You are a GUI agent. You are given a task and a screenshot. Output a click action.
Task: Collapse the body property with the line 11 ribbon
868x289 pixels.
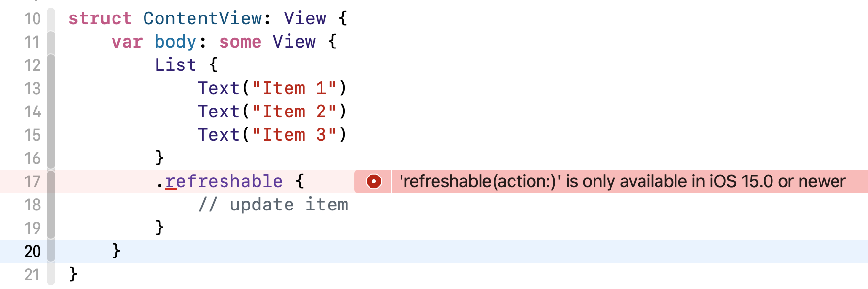51,42
